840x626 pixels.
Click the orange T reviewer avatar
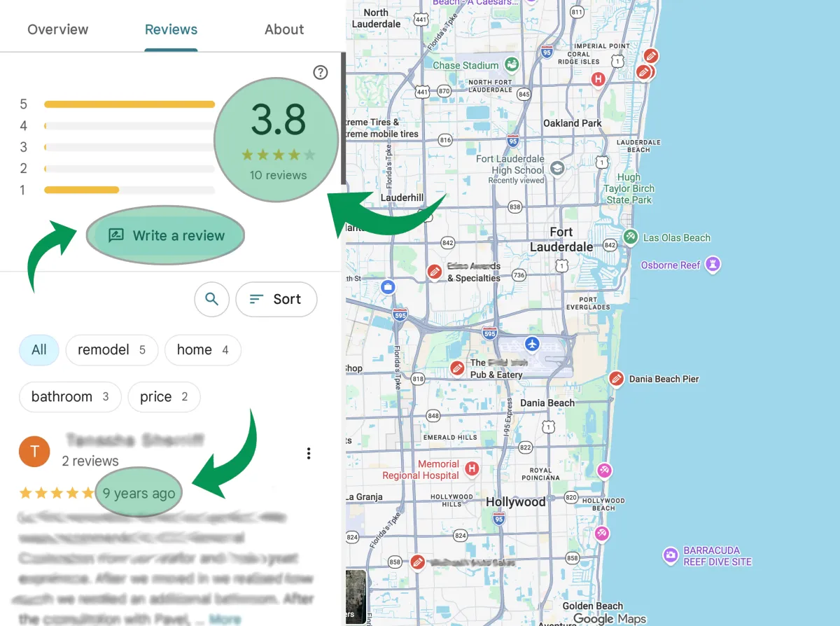(x=34, y=452)
